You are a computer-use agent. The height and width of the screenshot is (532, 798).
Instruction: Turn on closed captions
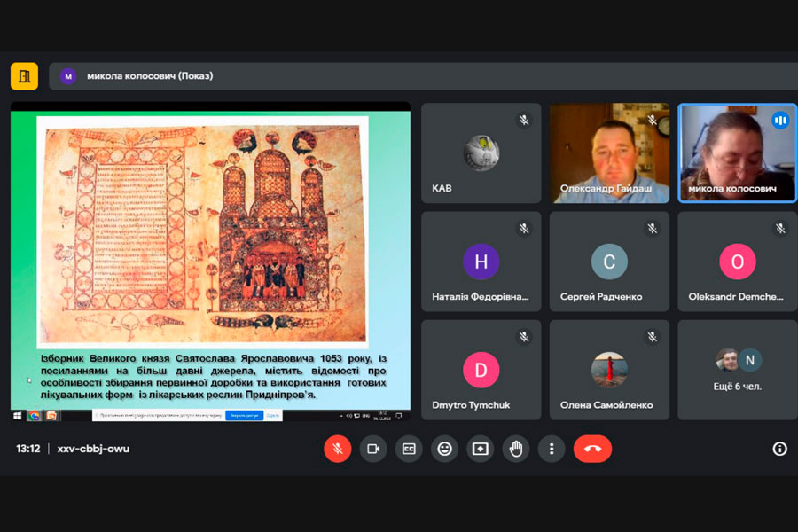409,449
